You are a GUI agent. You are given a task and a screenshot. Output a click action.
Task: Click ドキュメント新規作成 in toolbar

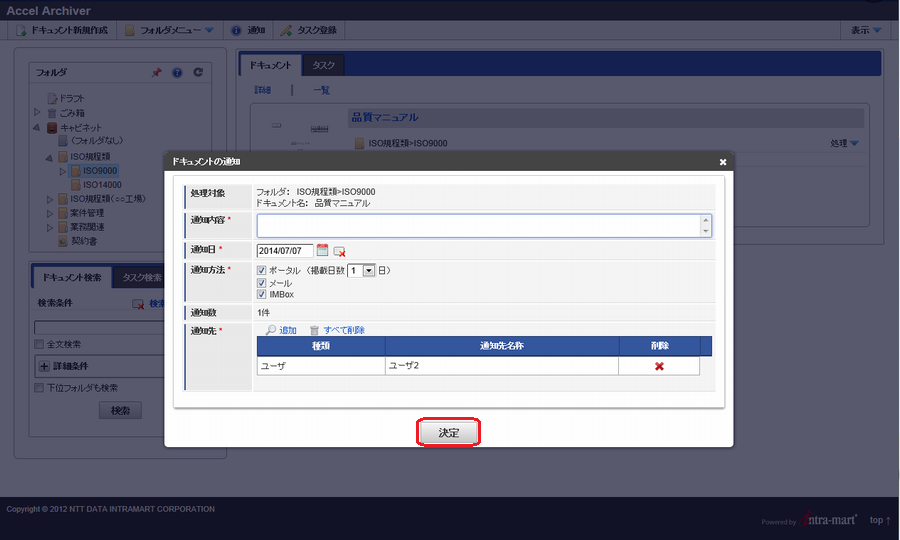tap(62, 30)
